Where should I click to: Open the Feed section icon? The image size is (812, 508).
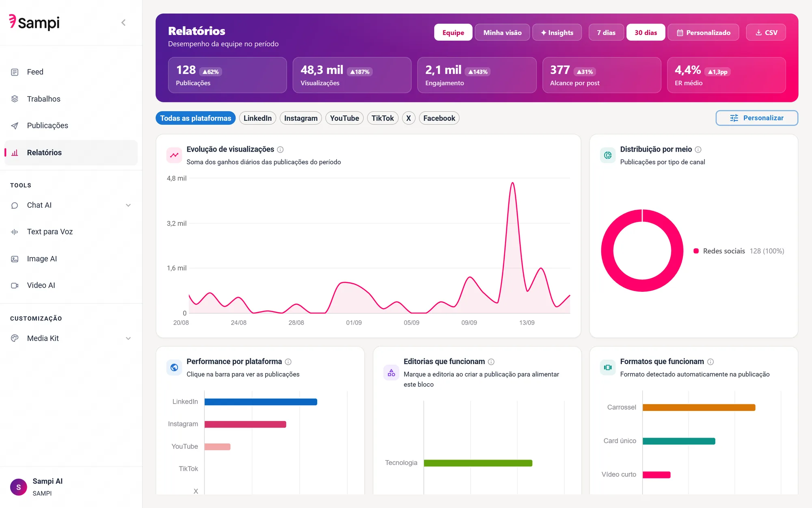(x=15, y=72)
